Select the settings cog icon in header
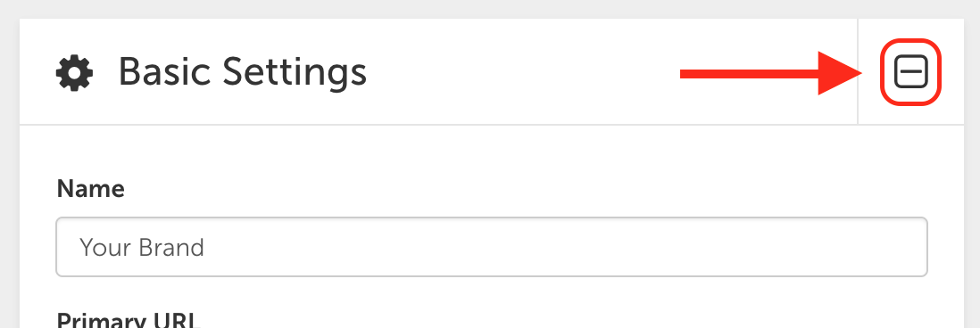The height and width of the screenshot is (328, 980). pos(74,73)
